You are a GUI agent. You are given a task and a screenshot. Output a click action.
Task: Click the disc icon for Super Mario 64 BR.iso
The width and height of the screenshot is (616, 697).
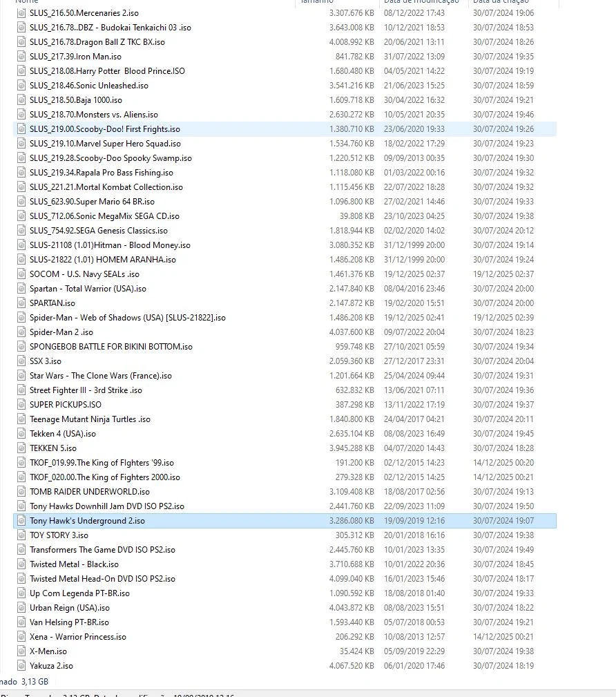pyautogui.click(x=21, y=202)
